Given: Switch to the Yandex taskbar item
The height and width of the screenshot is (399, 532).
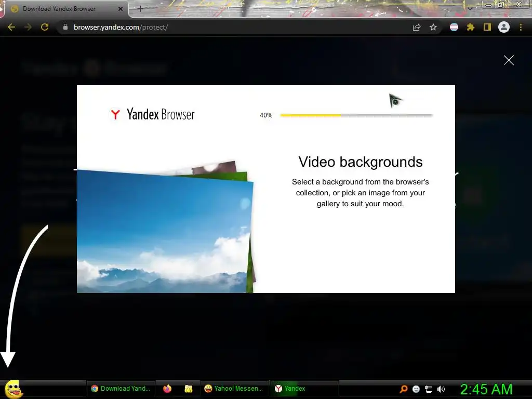Looking at the screenshot, I should tap(304, 389).
